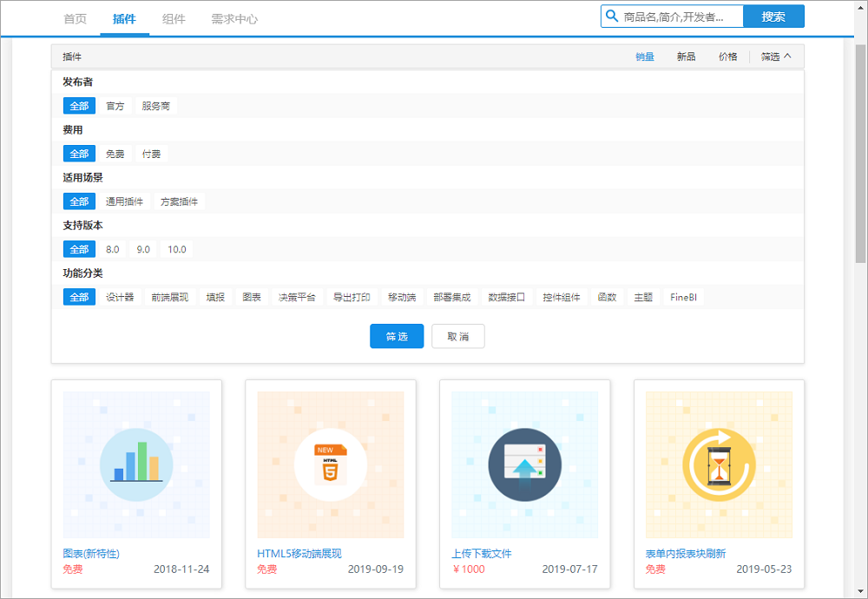The width and height of the screenshot is (868, 599).
Task: Open the 上传下载文件 title link
Action: [x=482, y=554]
